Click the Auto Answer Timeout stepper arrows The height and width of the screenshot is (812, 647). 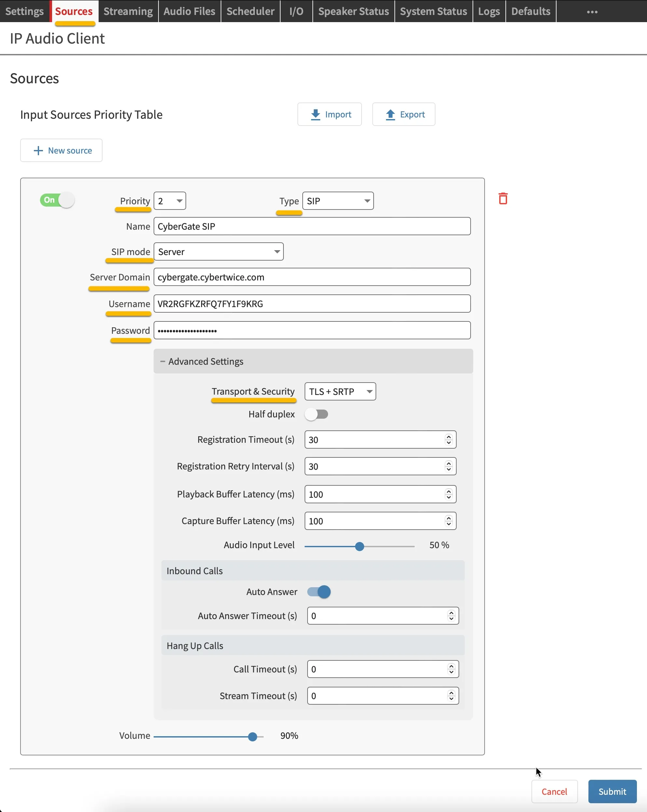point(451,616)
